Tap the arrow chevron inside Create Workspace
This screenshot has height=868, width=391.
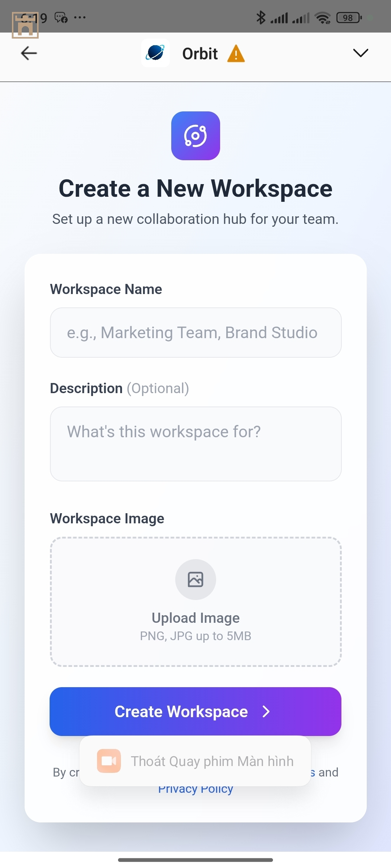pyautogui.click(x=266, y=711)
